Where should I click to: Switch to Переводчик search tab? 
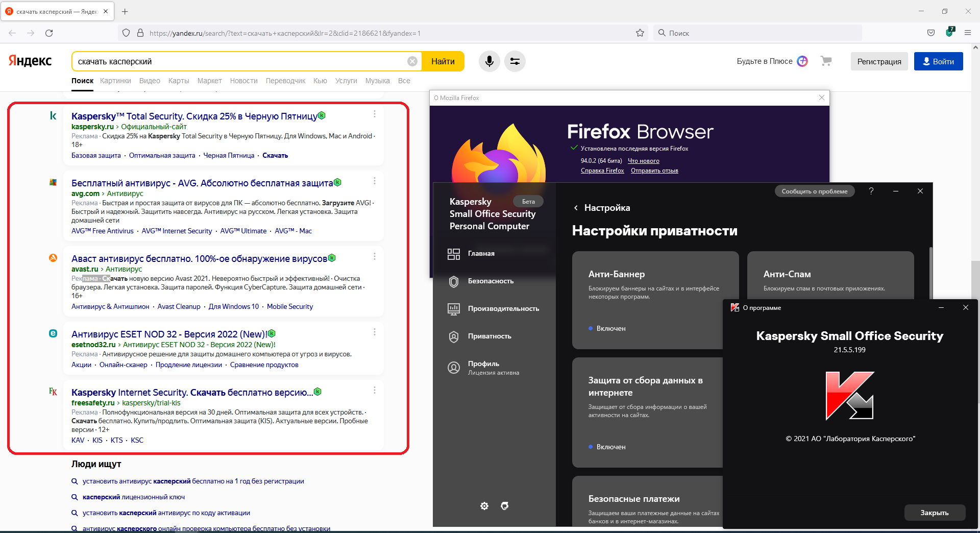coord(285,81)
